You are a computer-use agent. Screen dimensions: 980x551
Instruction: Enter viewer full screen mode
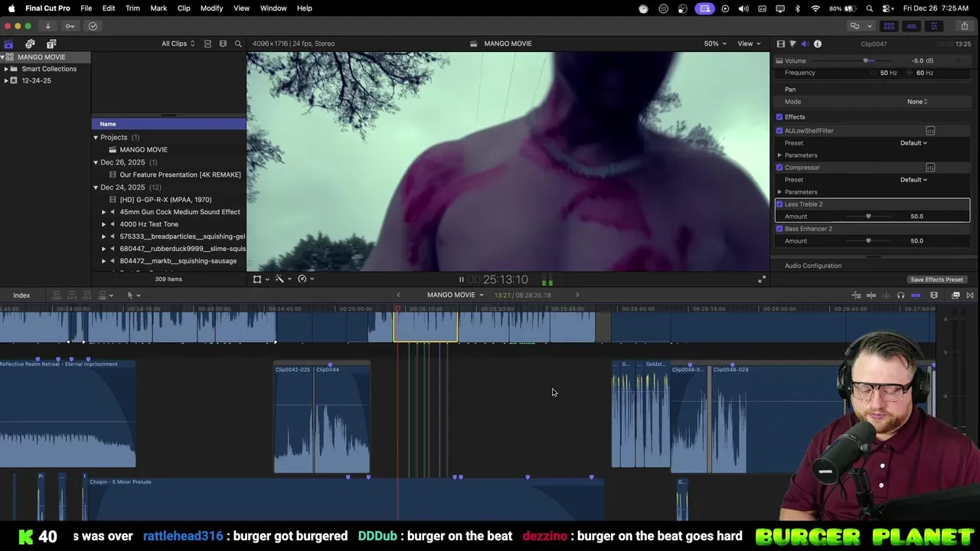click(x=762, y=279)
